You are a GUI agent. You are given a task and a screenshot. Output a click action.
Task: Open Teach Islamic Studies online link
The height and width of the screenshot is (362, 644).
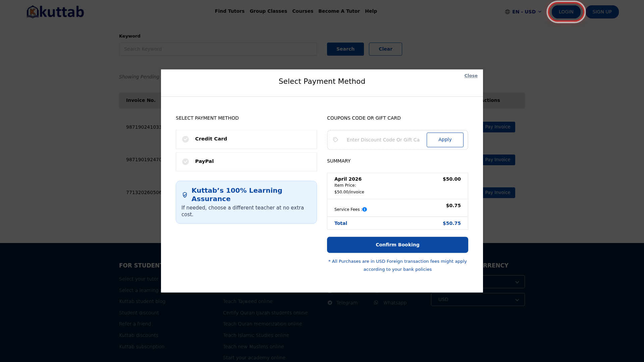coord(256,335)
